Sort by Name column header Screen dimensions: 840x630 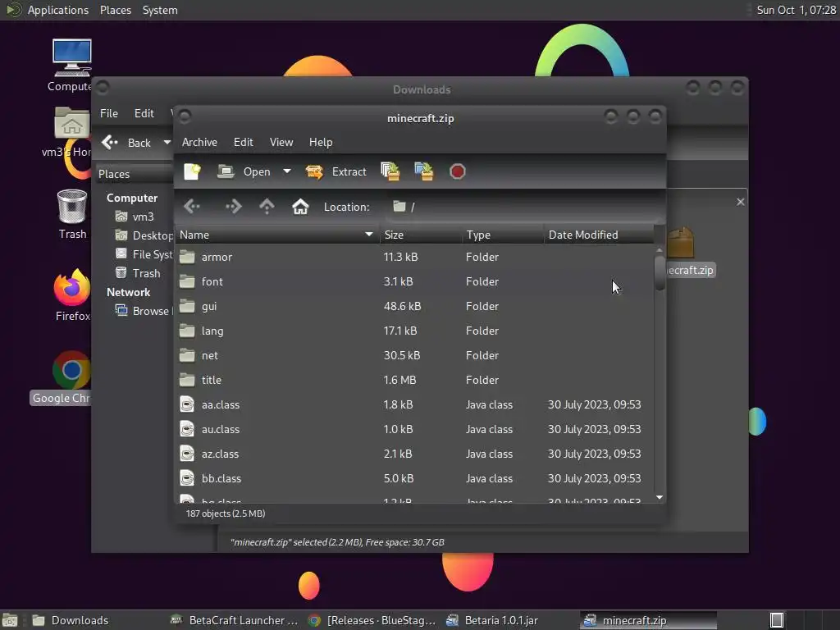coord(277,235)
